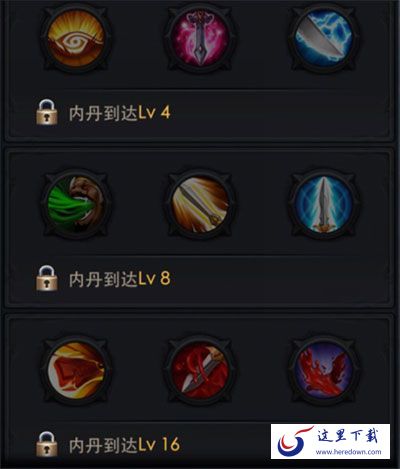
Task: Click the 这里下载 watermark logo
Action: tap(348, 436)
